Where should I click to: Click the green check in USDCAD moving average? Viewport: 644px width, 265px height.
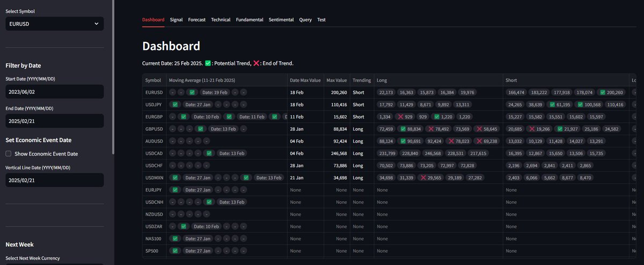(209, 153)
